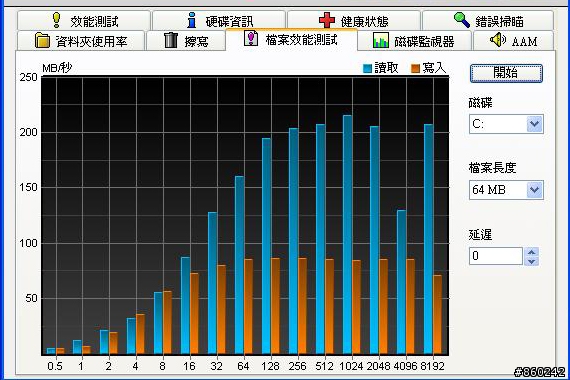Select the 錯誤掃瞄 tab
570x380 pixels.
tap(488, 20)
